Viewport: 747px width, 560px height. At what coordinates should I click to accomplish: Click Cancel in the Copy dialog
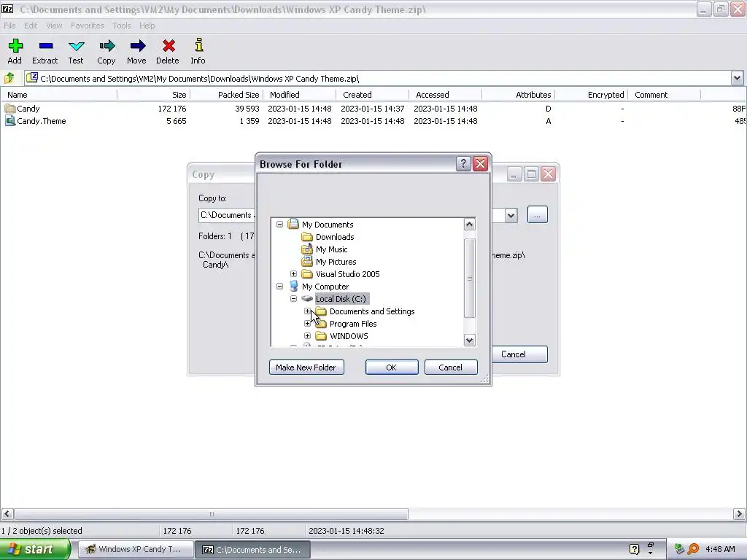(x=519, y=354)
